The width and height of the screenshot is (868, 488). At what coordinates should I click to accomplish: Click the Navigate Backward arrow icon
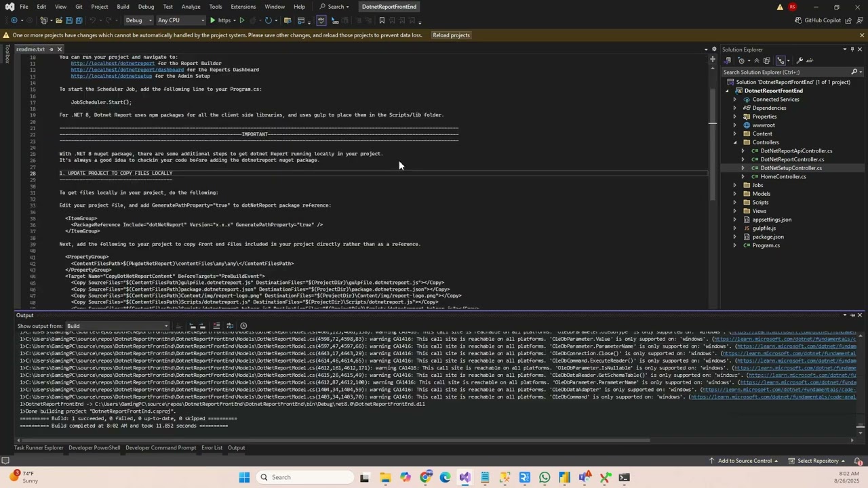click(14, 20)
